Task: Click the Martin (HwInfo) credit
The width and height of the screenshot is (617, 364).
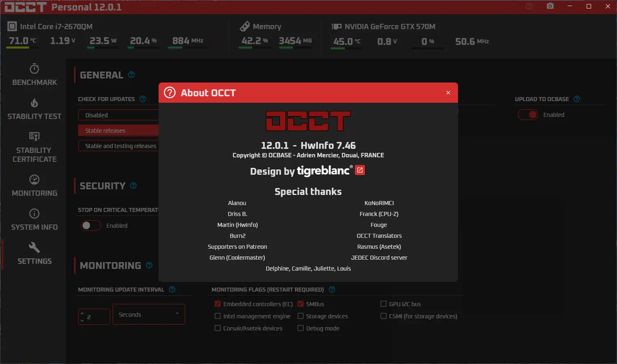Action: pyautogui.click(x=237, y=225)
